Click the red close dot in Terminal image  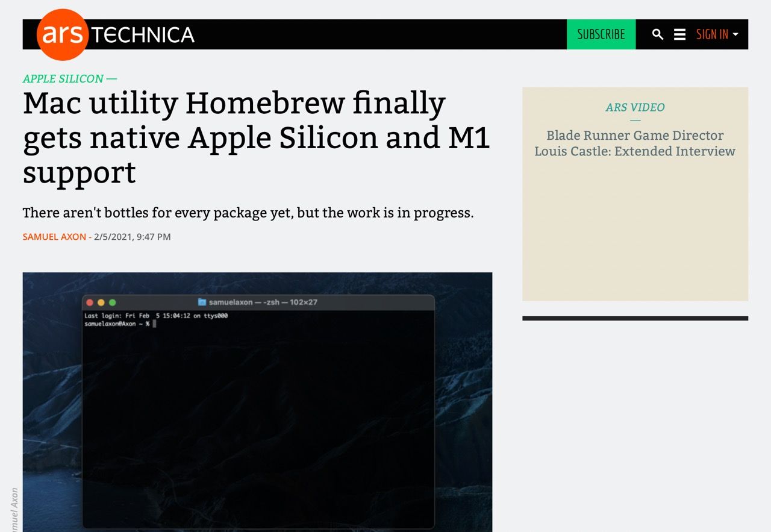90,302
